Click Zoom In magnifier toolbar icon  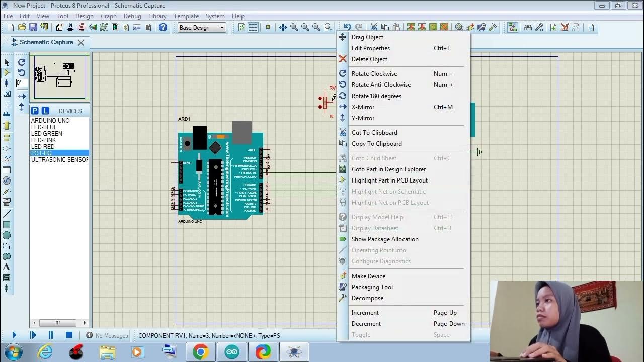coord(294,27)
